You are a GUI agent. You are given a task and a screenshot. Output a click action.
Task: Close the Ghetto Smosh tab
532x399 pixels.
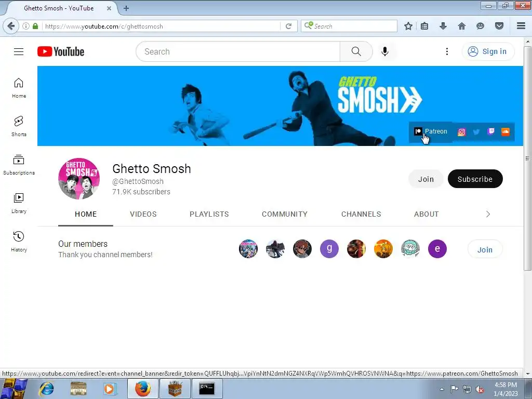tap(109, 8)
